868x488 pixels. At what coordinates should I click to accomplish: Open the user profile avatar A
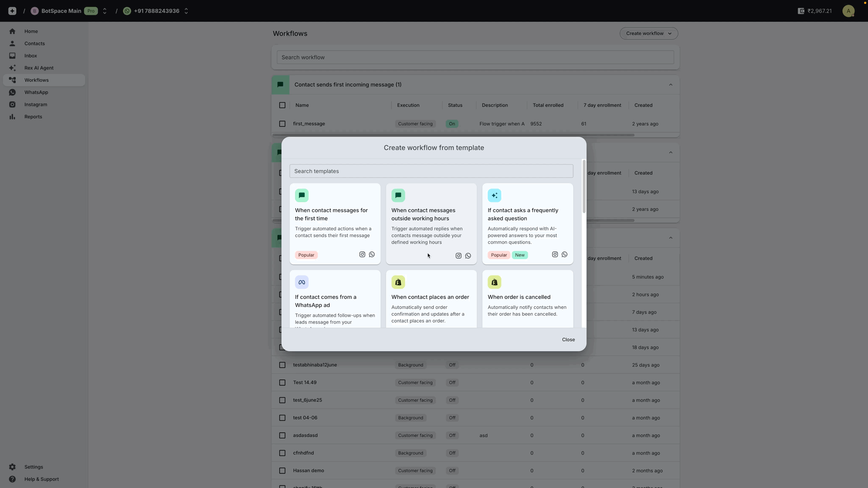[x=848, y=11]
